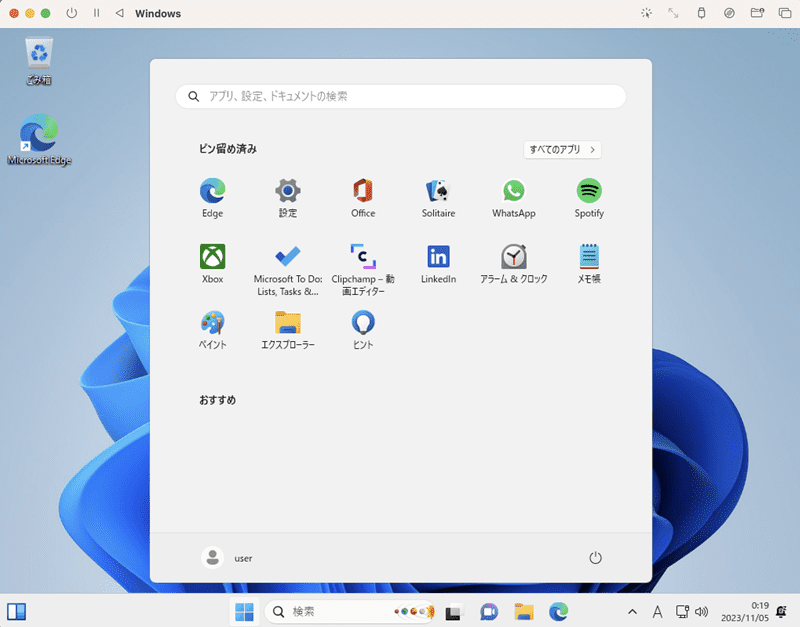Open volume control in tray
The image size is (800, 627).
(x=702, y=611)
